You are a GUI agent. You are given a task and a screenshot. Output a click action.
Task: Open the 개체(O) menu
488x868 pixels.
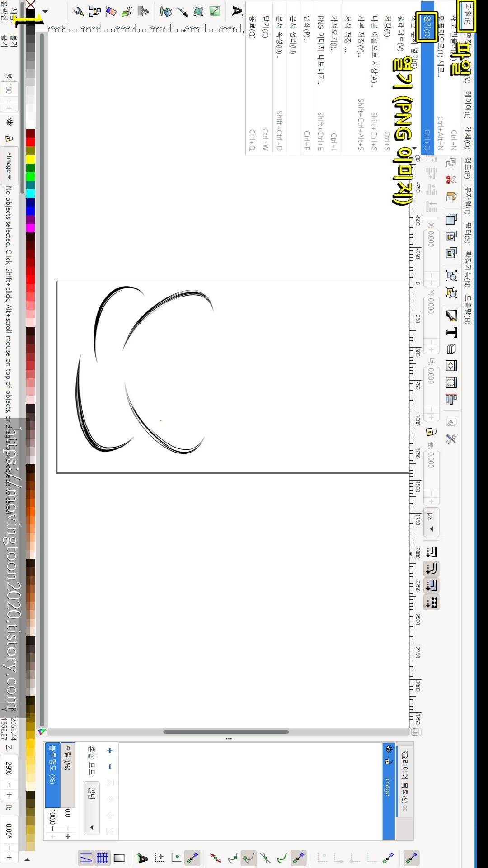pyautogui.click(x=467, y=138)
